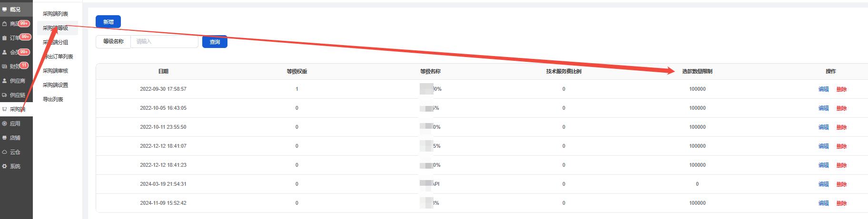Click the 系统 gear icon in sidebar
The image size is (868, 219).
tap(5, 166)
